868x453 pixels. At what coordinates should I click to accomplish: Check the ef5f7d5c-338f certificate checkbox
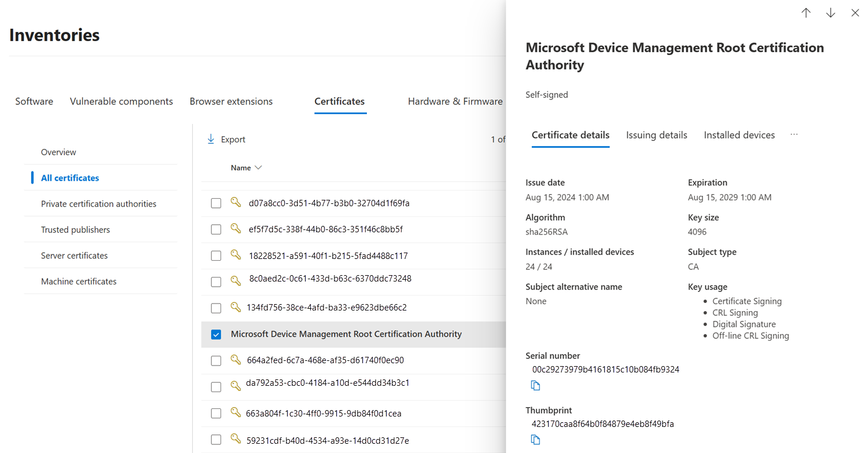216,229
